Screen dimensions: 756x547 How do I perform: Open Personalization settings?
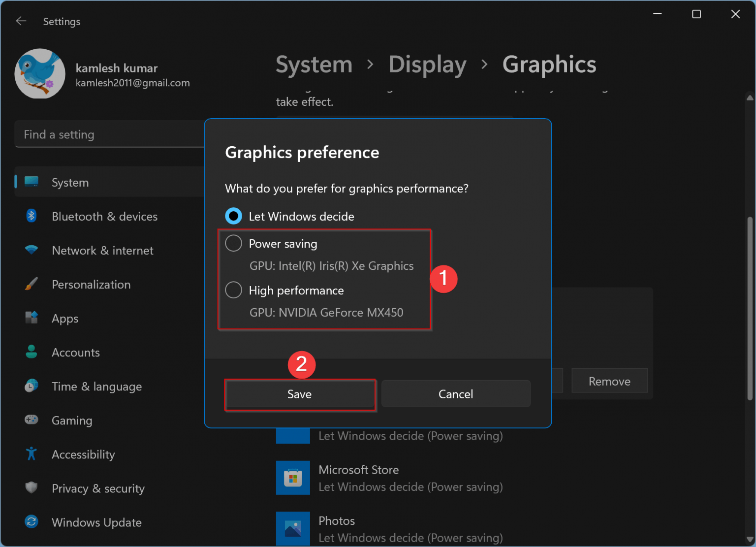[91, 284]
